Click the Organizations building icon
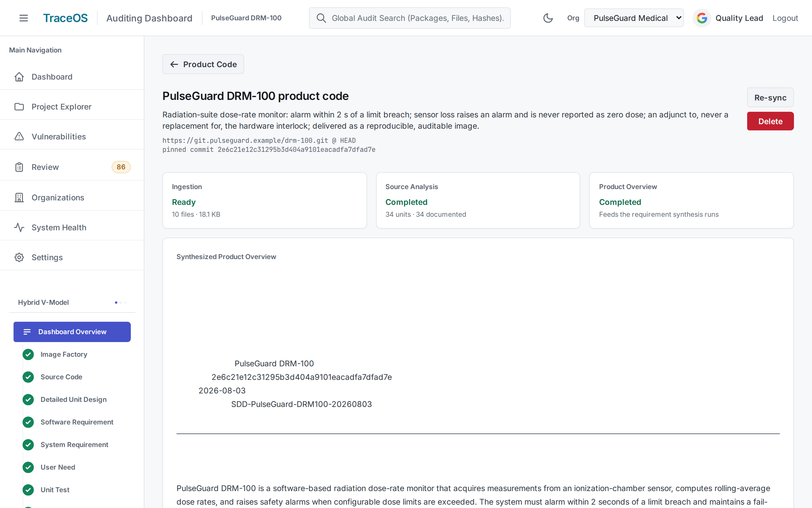Viewport: 812px width, 508px height. click(x=19, y=198)
